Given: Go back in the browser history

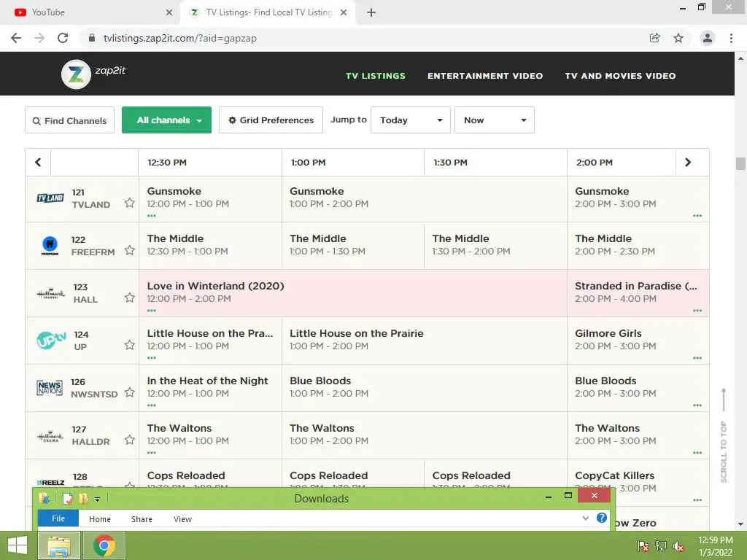Looking at the screenshot, I should tap(16, 38).
